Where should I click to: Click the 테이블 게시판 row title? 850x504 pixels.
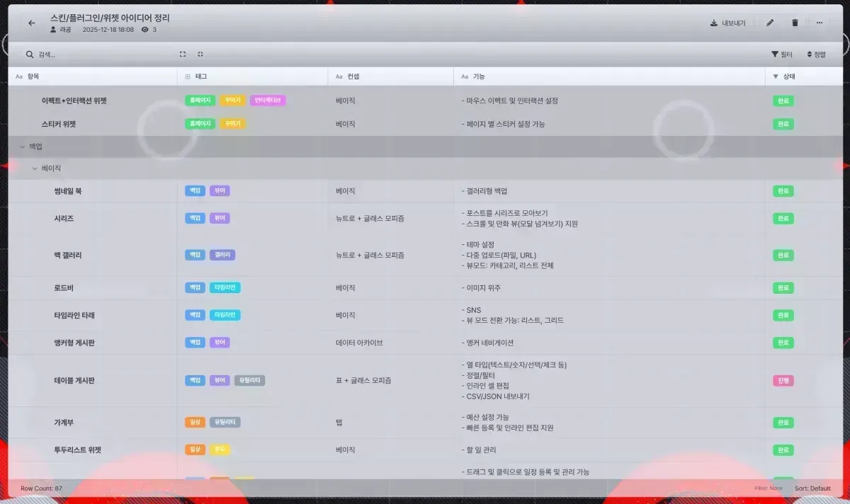74,380
